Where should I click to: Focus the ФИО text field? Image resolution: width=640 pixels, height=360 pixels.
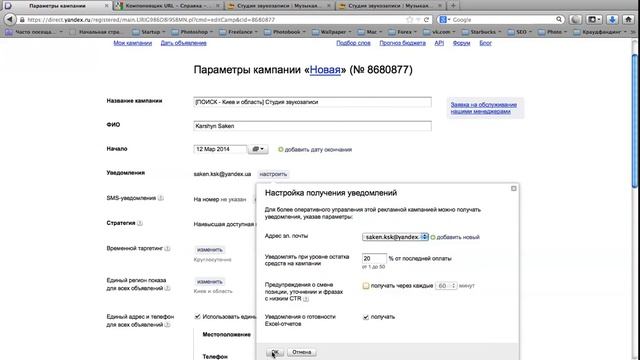312,126
